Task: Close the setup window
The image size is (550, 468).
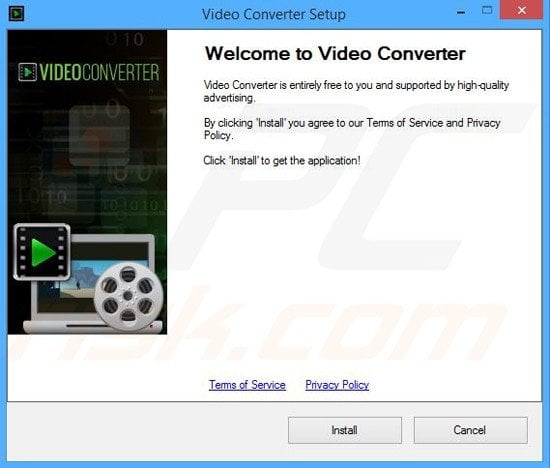Action: click(x=522, y=11)
